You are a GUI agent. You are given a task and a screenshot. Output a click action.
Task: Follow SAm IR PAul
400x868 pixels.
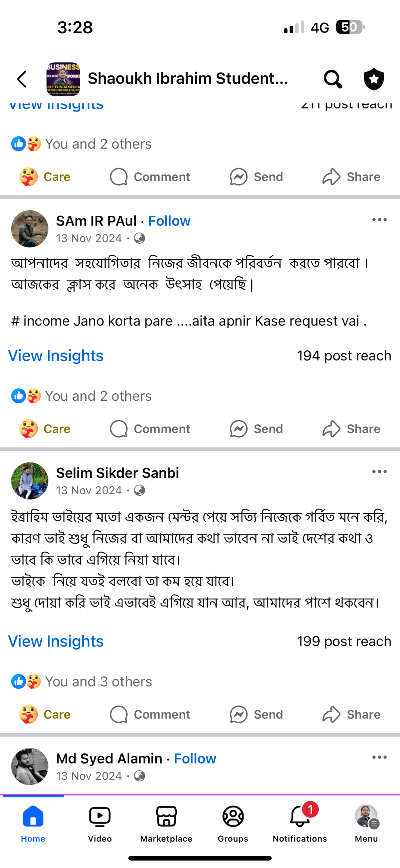pos(169,221)
